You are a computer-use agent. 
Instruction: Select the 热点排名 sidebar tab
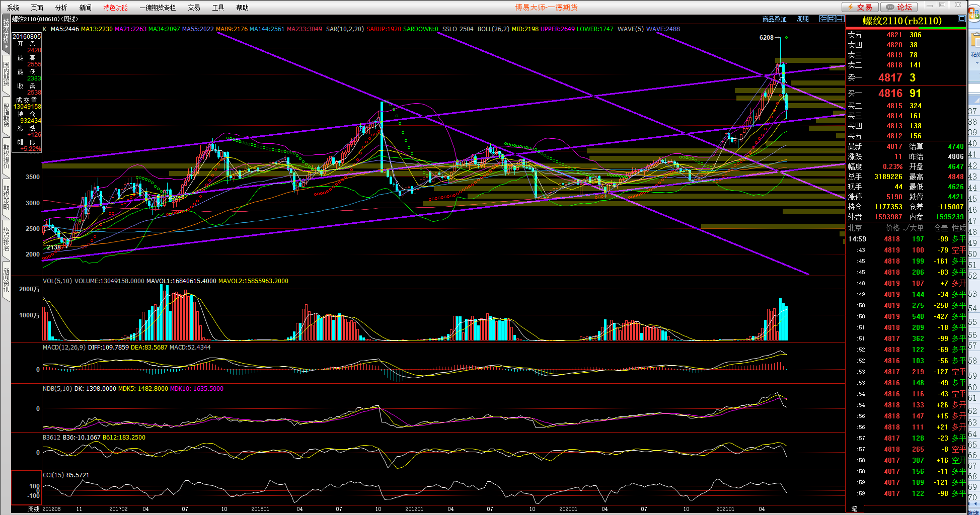[6, 239]
